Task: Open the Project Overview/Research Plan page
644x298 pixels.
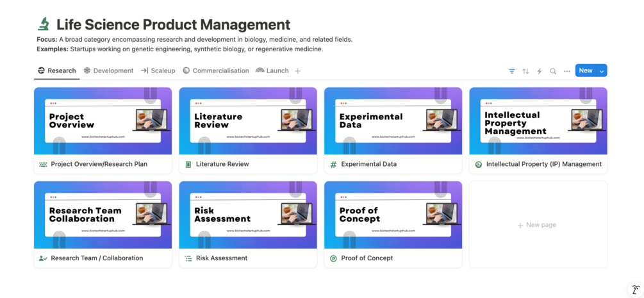Action: tap(99, 164)
